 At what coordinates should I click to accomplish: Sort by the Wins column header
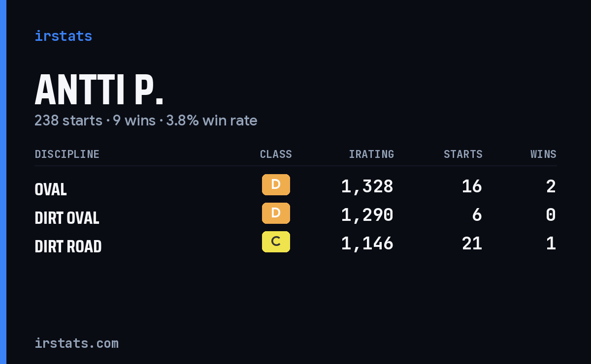(x=543, y=154)
